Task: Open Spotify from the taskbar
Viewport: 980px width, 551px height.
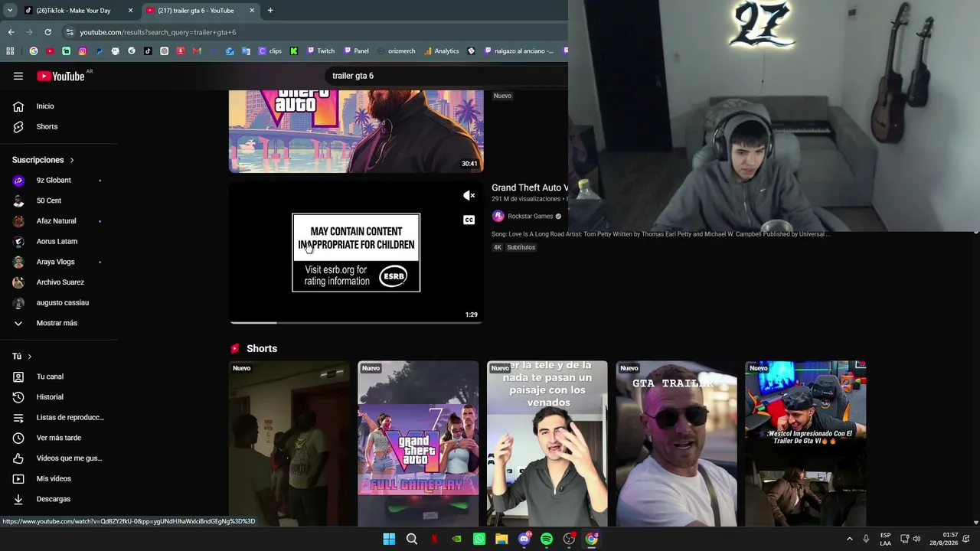Action: (547, 539)
